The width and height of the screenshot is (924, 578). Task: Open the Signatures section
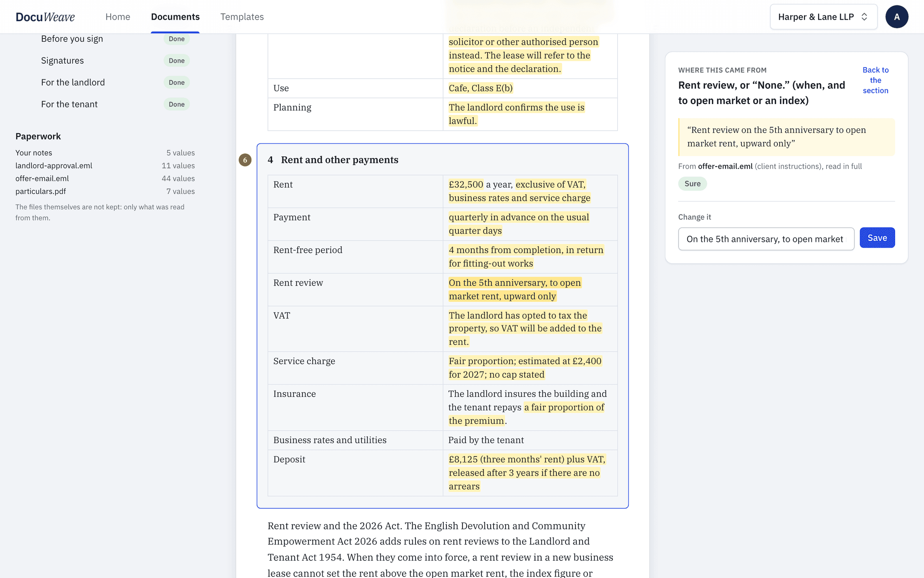coord(62,60)
